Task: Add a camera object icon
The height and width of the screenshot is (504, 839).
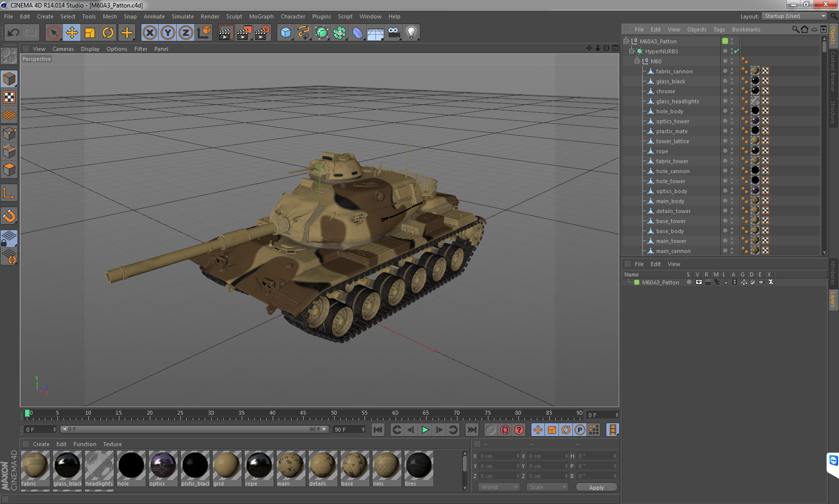Action: point(394,33)
